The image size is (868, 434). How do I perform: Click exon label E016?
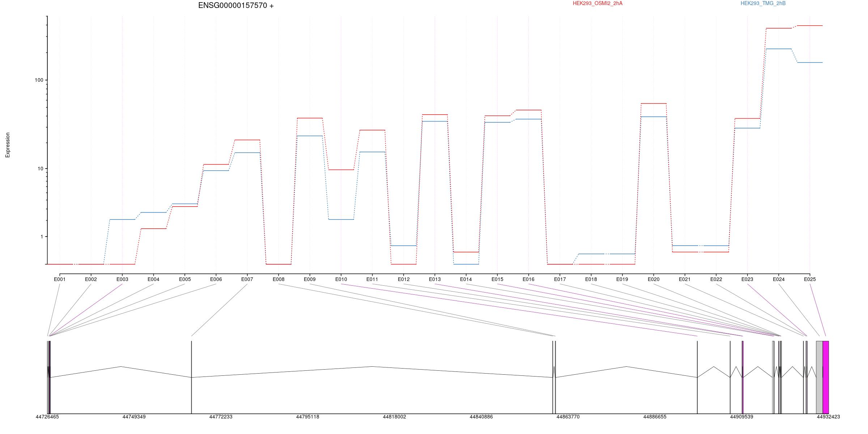coord(528,279)
